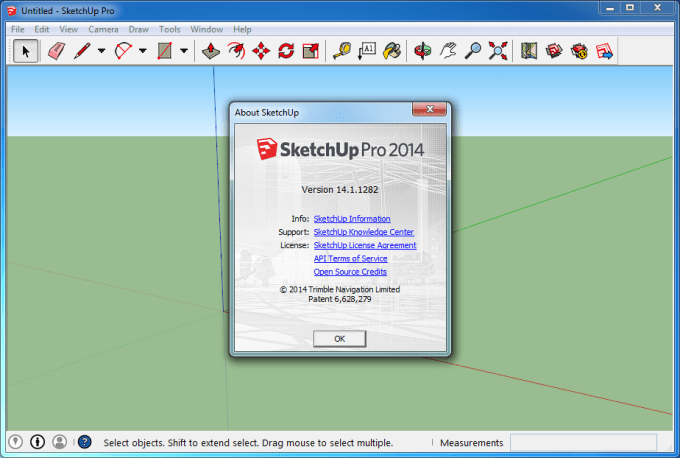Click the credits info status bar icon
This screenshot has height=458, width=680.
pos(37,442)
